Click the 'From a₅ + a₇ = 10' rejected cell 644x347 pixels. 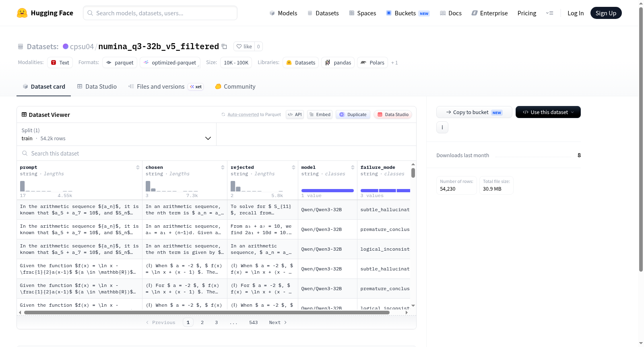pos(262,230)
